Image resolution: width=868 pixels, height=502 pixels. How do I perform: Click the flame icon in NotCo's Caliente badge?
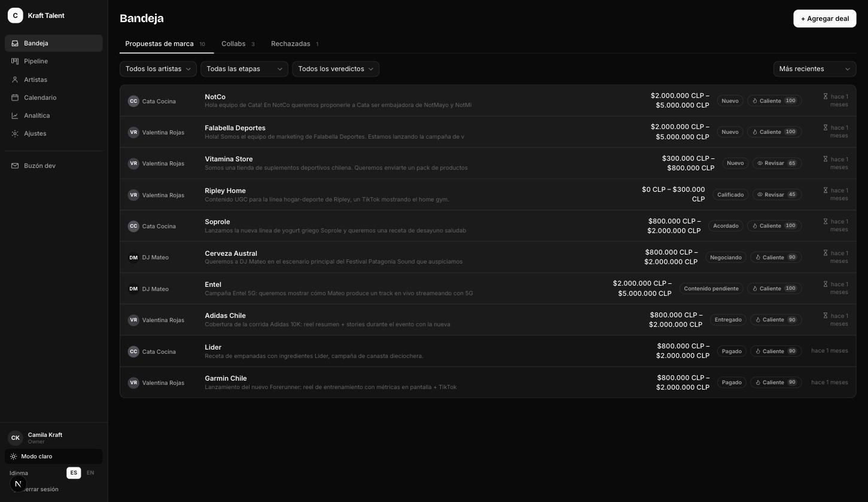tap(755, 101)
